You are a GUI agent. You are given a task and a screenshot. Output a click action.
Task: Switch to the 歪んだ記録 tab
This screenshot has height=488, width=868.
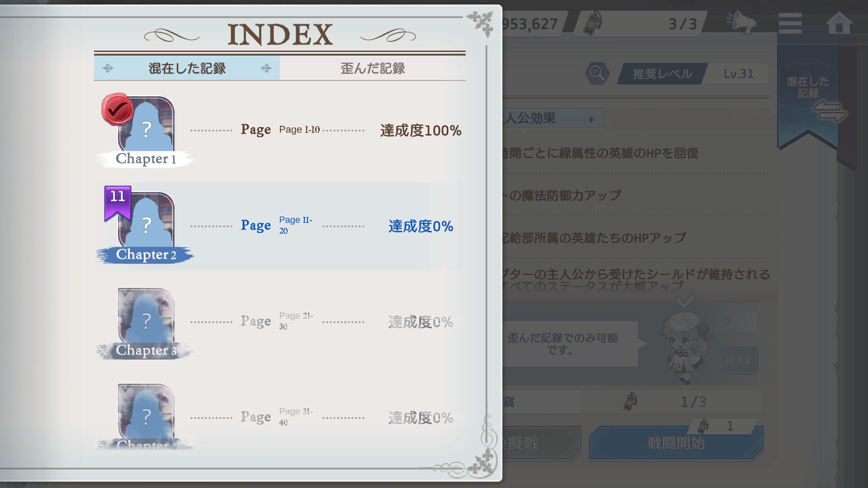pos(373,68)
